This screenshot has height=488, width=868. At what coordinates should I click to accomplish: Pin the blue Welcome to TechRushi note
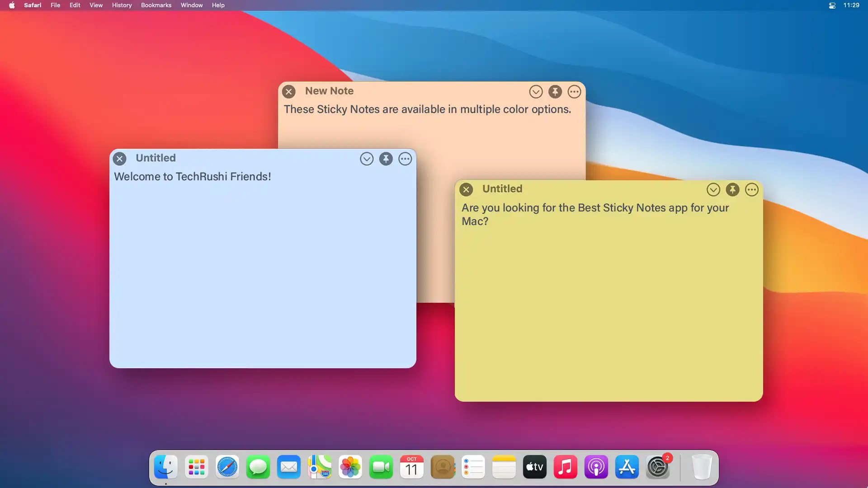click(386, 159)
